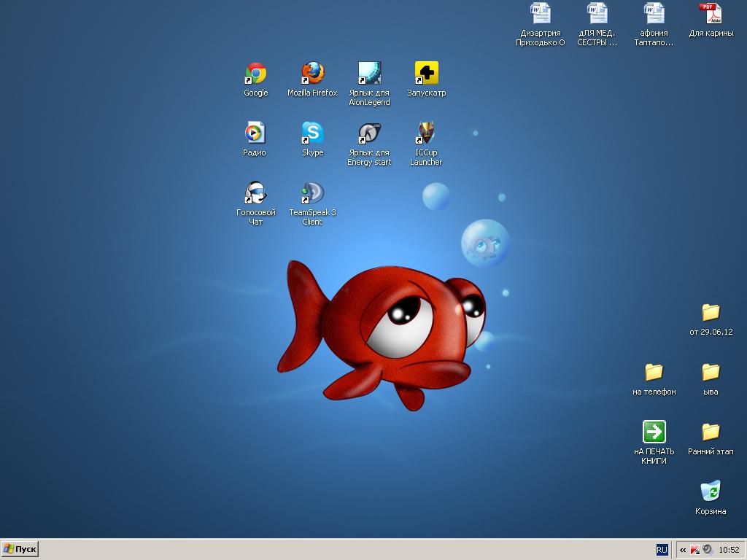This screenshot has width=747, height=560.
Task: Select the Корзина recycle bin
Action: (711, 492)
